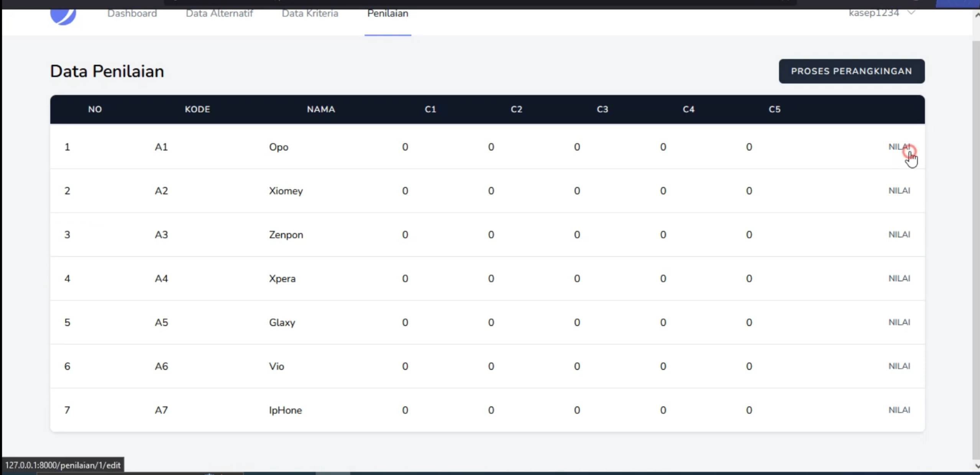Click the NAMA column header
Viewport: 980px width, 475px height.
pyautogui.click(x=321, y=109)
